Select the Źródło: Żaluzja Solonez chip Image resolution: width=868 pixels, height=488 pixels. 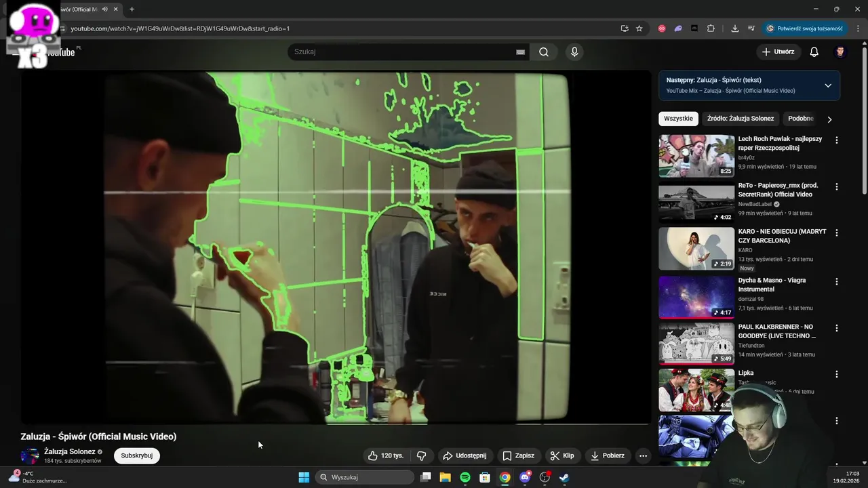point(741,119)
